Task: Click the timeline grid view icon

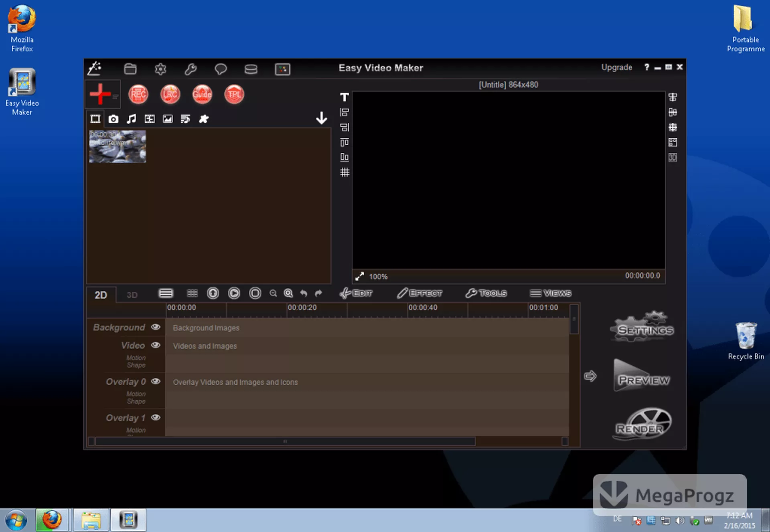Action: [x=192, y=293]
